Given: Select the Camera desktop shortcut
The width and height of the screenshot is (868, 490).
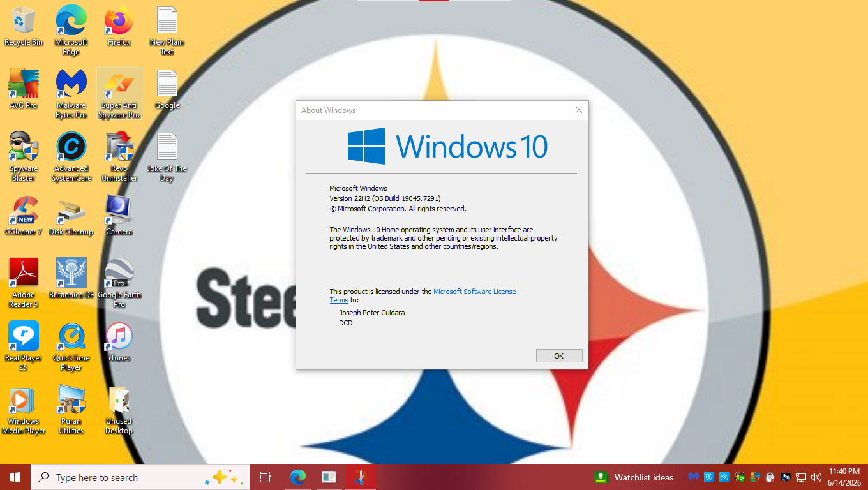Looking at the screenshot, I should [x=119, y=216].
